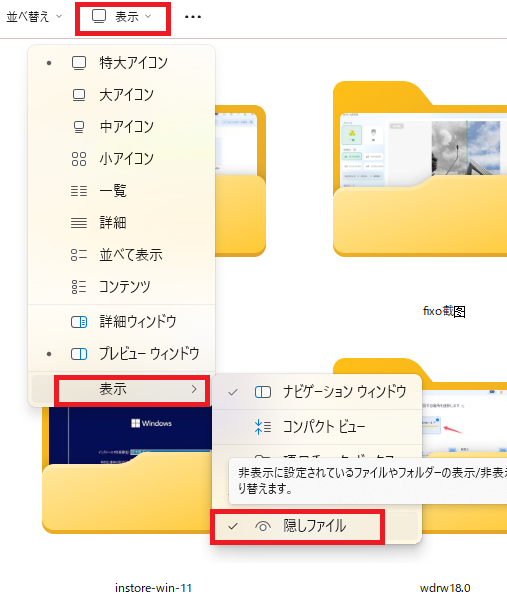Enable コンパクト ビュー compact view
Image resolution: width=507 pixels, height=614 pixels.
pos(317,427)
